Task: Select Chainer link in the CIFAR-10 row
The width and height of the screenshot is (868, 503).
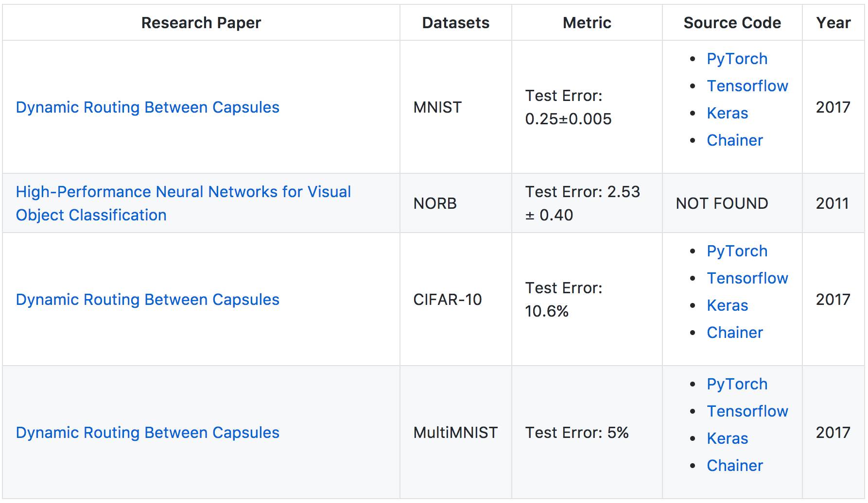Action: point(734,333)
